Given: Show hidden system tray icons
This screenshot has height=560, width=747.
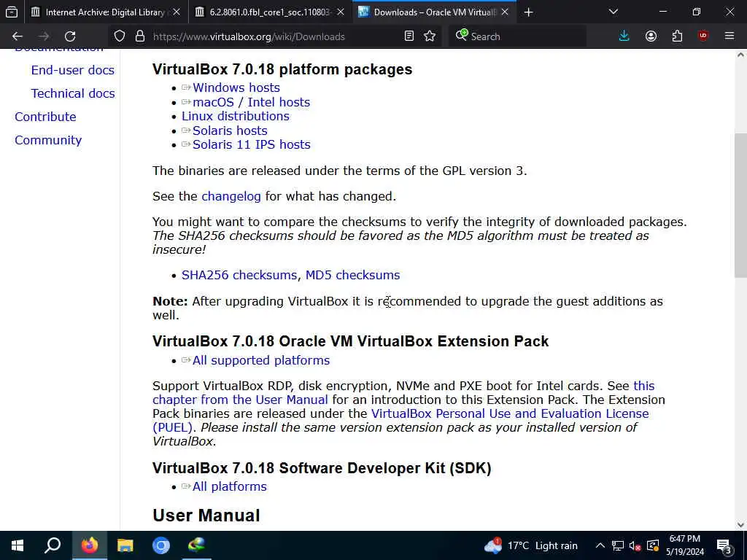Looking at the screenshot, I should (x=600, y=545).
